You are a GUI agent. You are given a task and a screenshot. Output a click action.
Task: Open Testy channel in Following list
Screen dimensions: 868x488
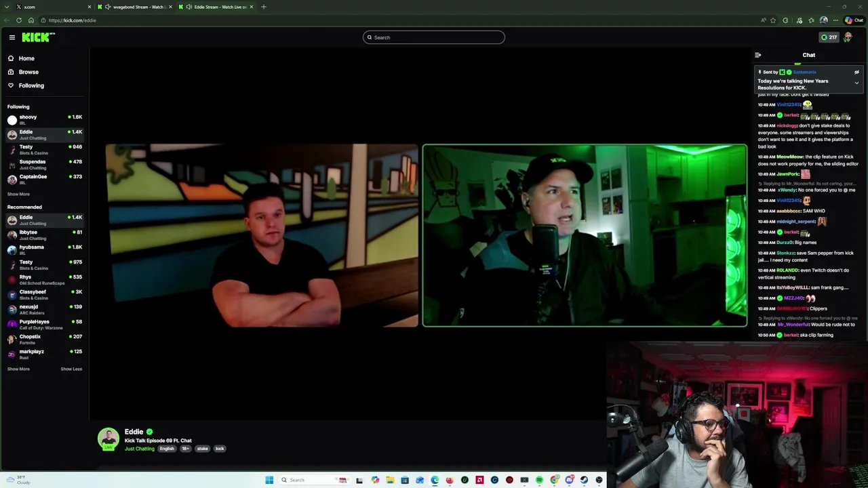44,149
